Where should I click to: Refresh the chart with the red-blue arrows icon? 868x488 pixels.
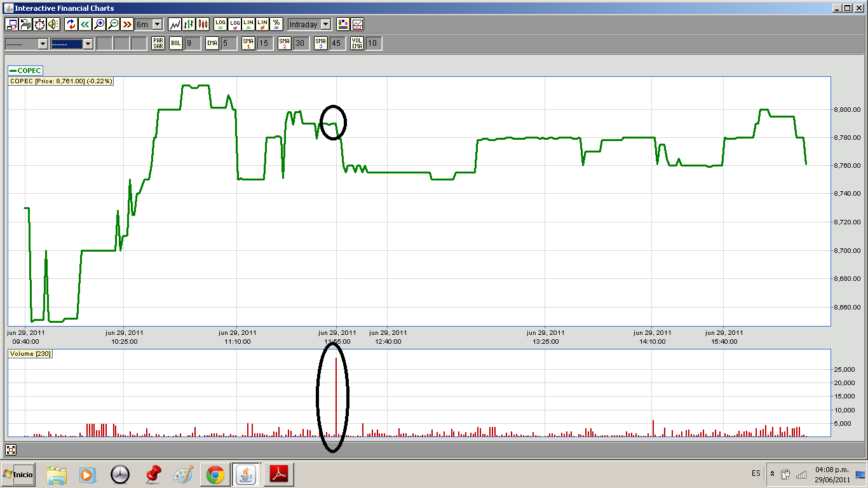pos(71,24)
